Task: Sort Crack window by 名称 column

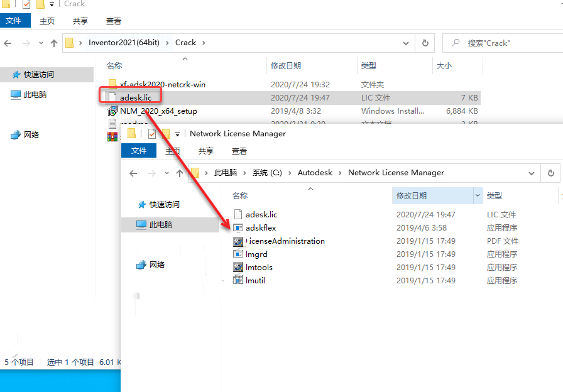Action: coord(114,66)
